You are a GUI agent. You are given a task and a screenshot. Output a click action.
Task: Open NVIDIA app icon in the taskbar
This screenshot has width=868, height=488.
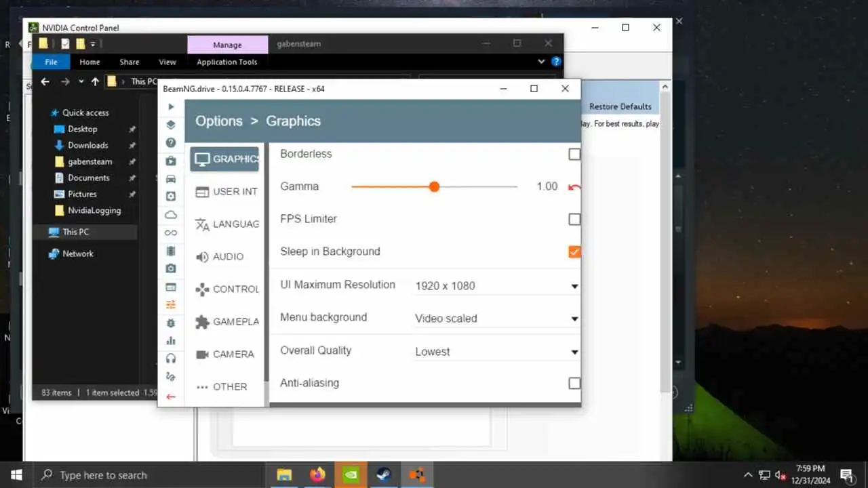(x=351, y=474)
